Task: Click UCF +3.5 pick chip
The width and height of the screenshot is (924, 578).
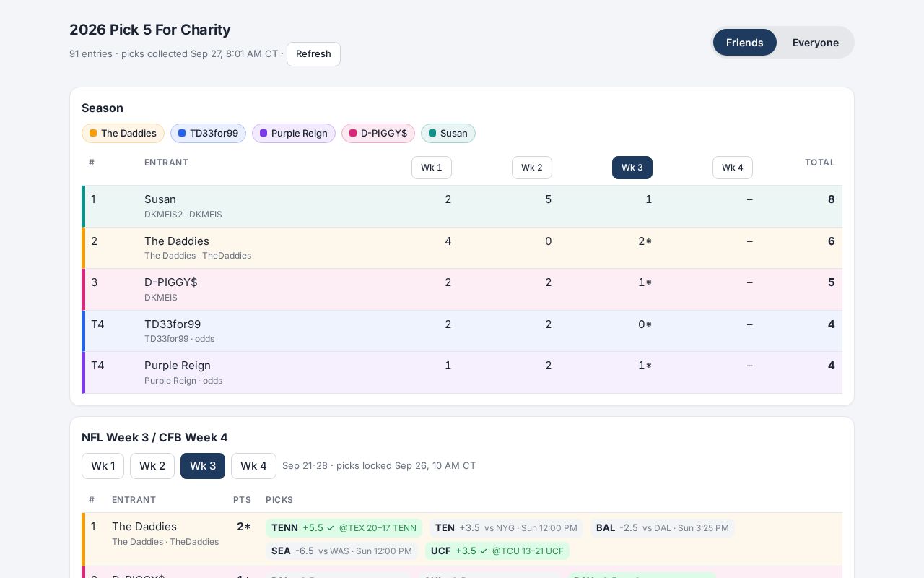Action: click(x=497, y=551)
